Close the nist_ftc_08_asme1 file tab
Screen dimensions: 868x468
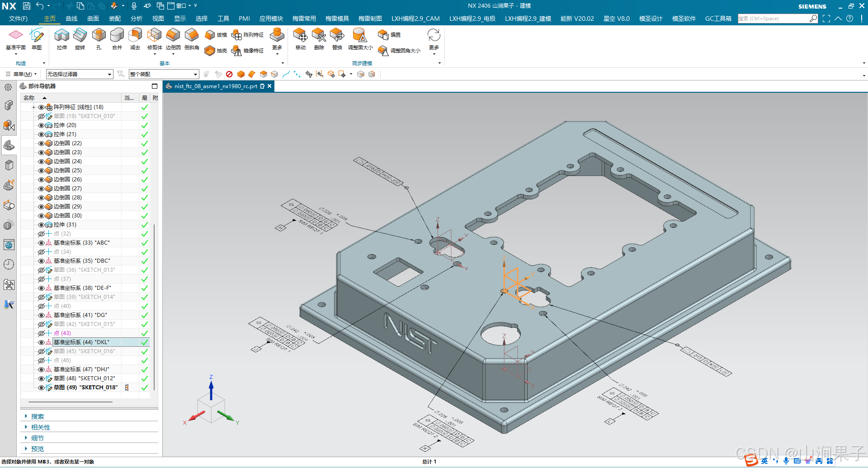pyautogui.click(x=269, y=86)
